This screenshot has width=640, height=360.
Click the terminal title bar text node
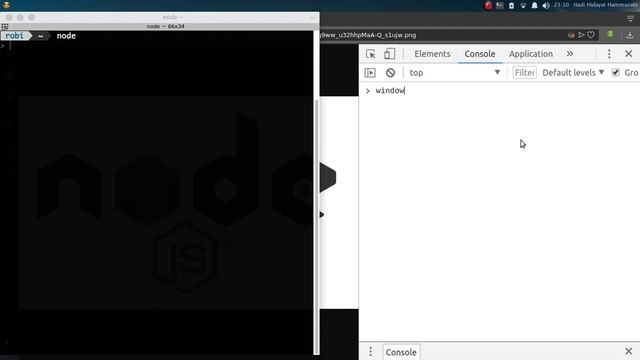[x=172, y=17]
